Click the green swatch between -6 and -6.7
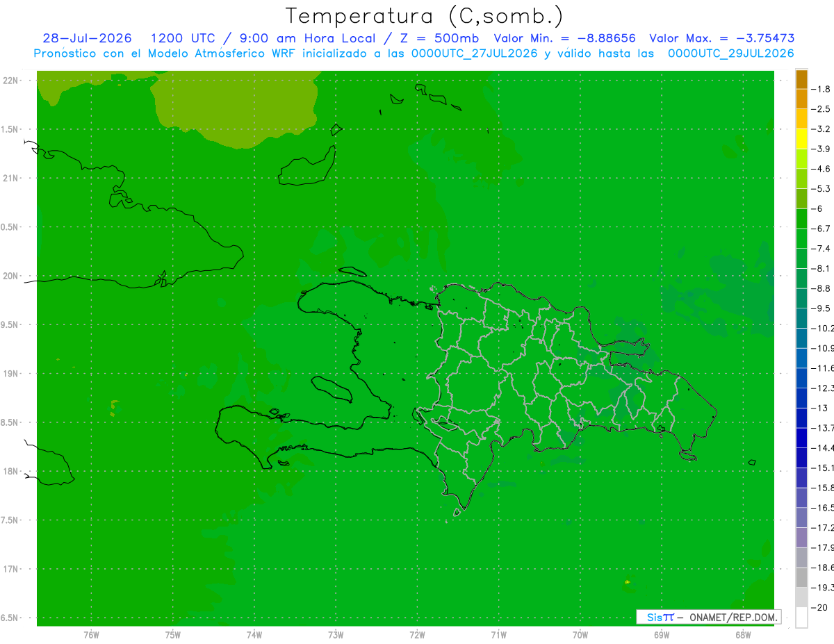 point(801,219)
